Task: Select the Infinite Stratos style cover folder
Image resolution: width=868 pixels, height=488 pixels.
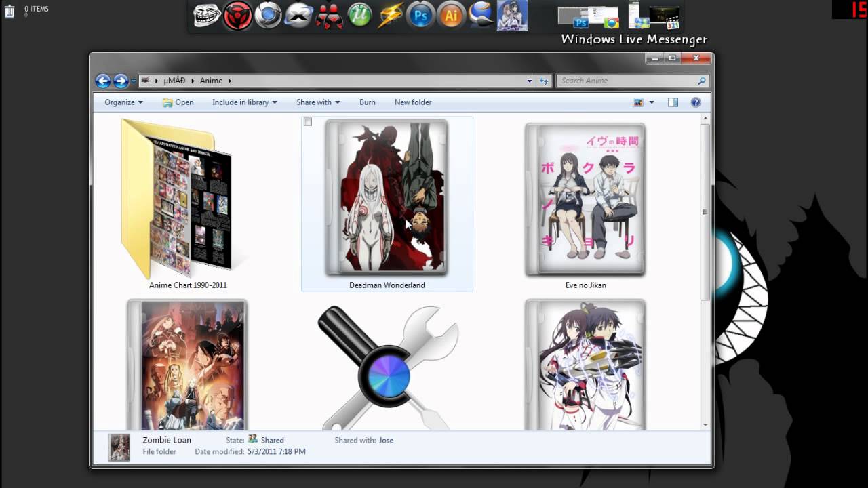Action: 585,365
